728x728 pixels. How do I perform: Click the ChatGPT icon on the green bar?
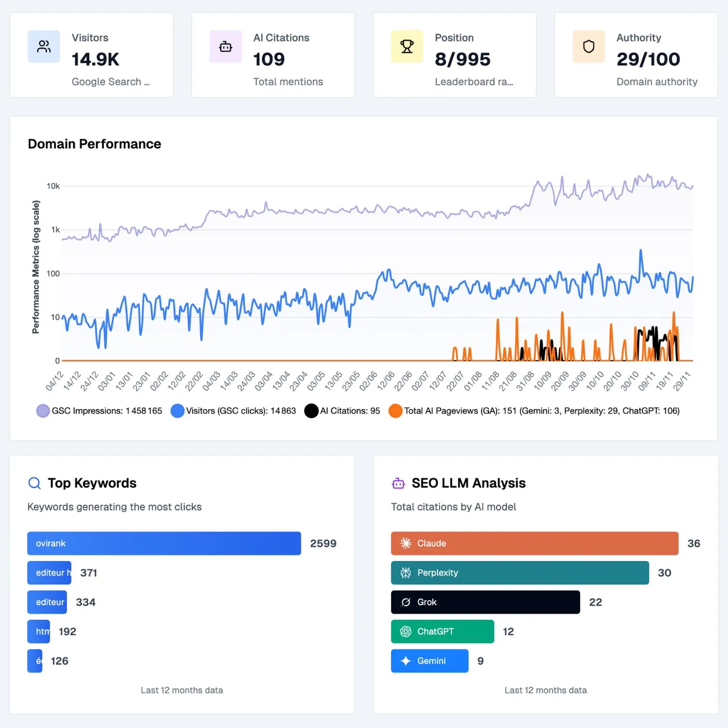pyautogui.click(x=405, y=631)
